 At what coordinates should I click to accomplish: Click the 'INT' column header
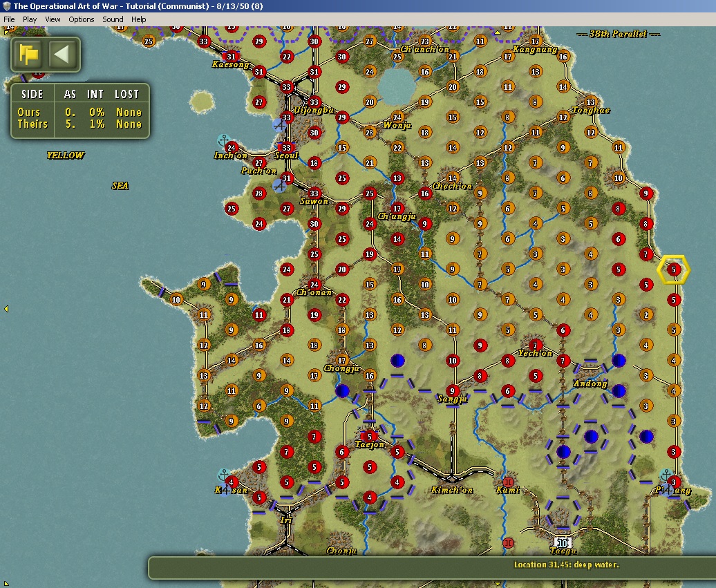pos(95,94)
